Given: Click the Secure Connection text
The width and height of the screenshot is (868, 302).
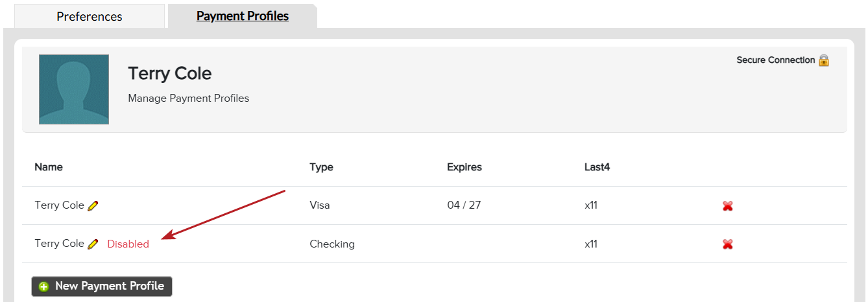Looking at the screenshot, I should (x=775, y=60).
